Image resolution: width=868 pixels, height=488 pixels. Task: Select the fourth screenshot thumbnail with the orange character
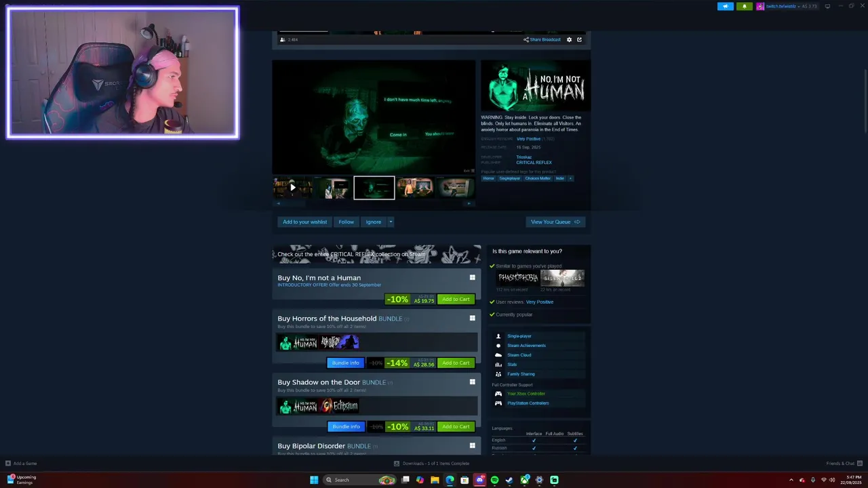coord(415,188)
